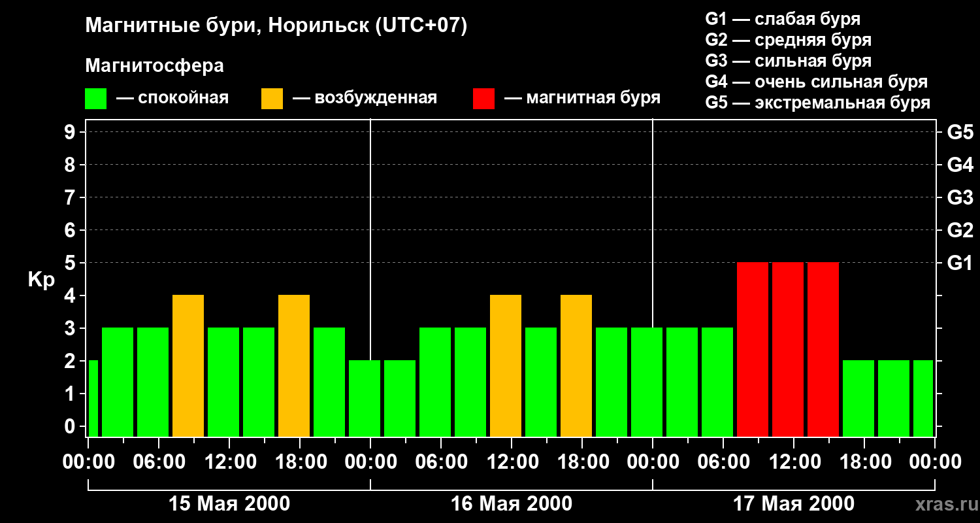980x523 pixels.
Task: Click the '16 Мая 2000' date label
Action: click(x=512, y=504)
